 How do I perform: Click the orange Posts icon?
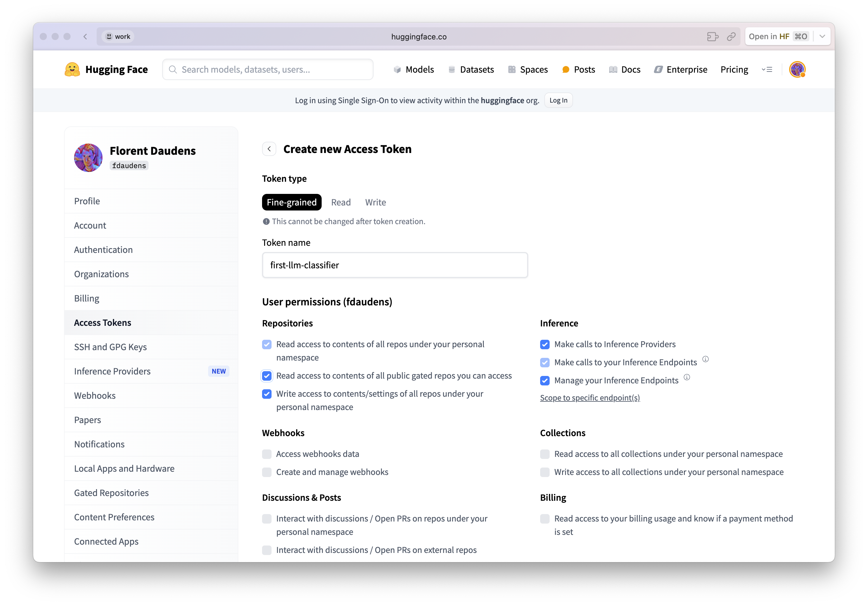(566, 70)
